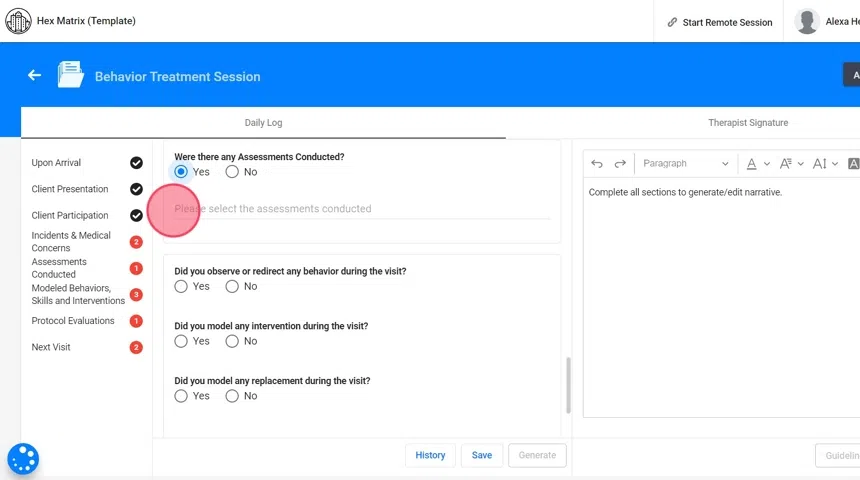Open the floating assistant bubble icon

(x=23, y=459)
